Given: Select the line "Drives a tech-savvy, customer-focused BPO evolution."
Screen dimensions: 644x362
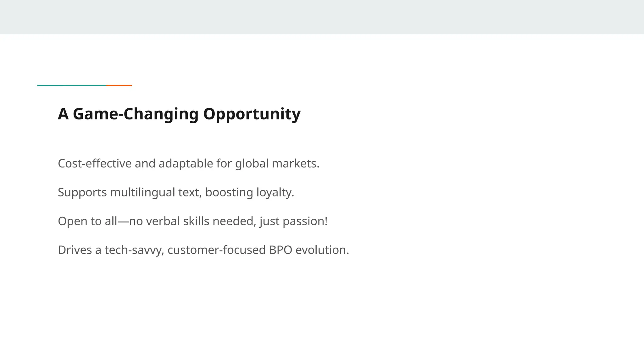Looking at the screenshot, I should tap(203, 250).
